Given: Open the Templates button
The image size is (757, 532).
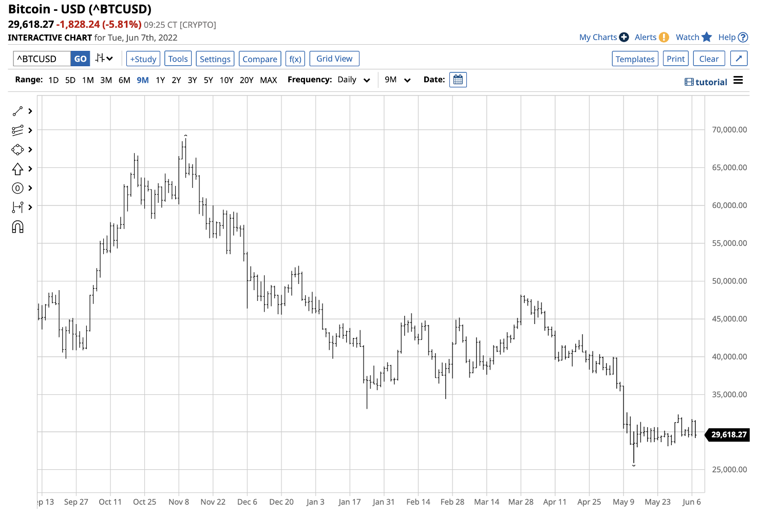Looking at the screenshot, I should tap(635, 59).
